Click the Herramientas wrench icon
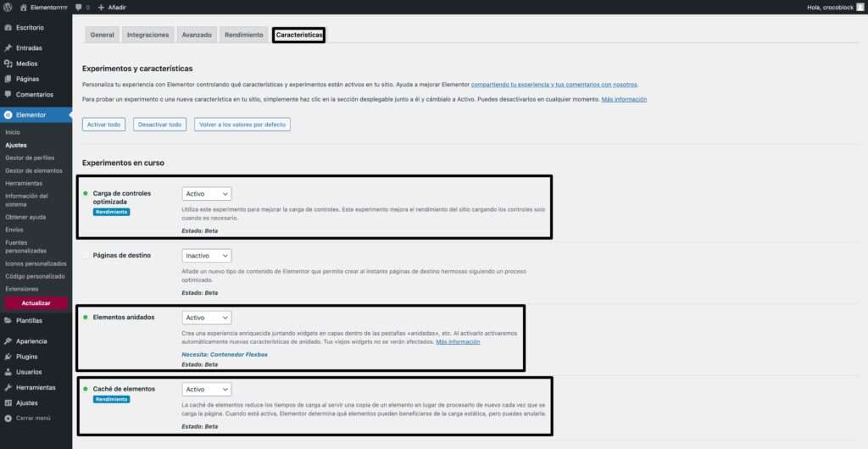This screenshot has height=449, width=868. tap(8, 388)
